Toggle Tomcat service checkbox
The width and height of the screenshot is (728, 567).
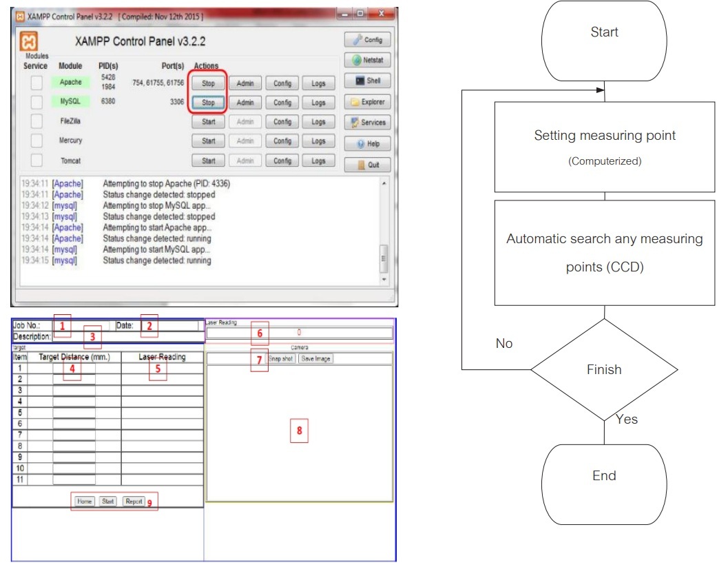coord(37,161)
